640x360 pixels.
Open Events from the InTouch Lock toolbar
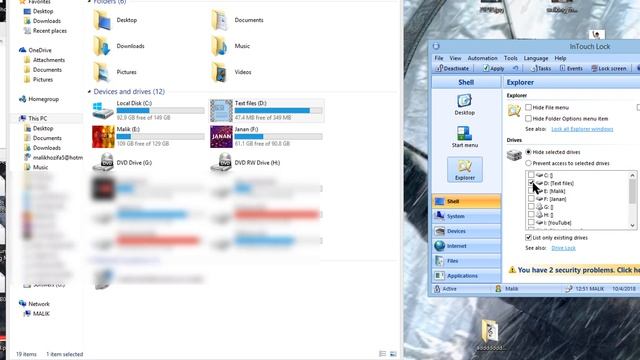(571, 69)
